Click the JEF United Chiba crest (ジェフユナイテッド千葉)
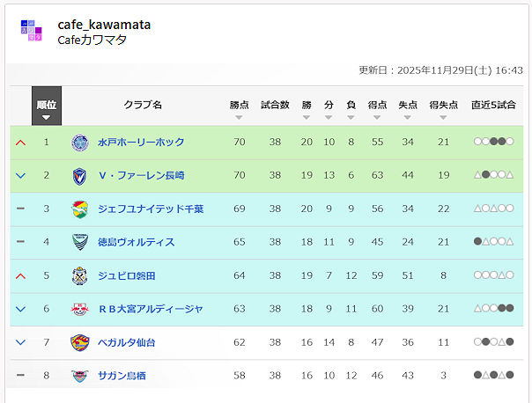The width and height of the screenshot is (532, 403). (80, 209)
